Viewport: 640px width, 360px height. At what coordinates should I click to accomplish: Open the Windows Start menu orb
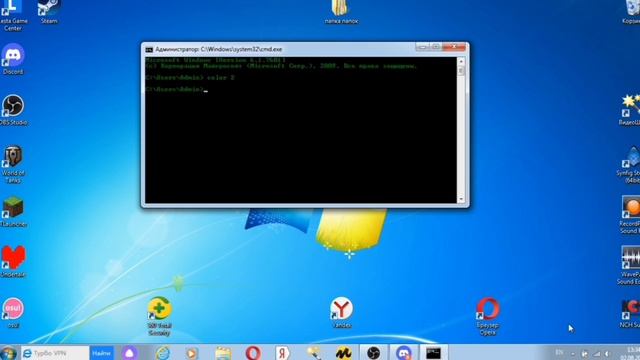[8, 353]
